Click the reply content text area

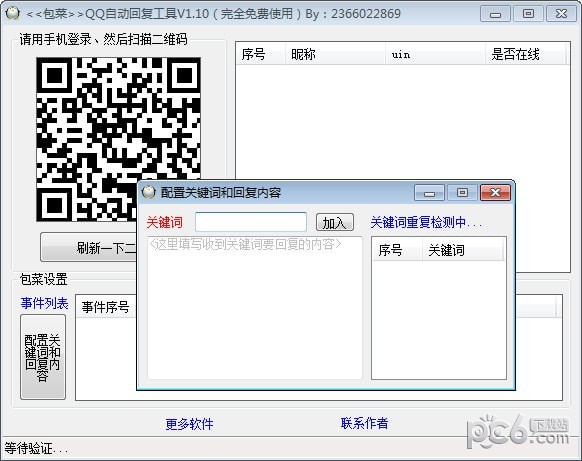coord(255,308)
